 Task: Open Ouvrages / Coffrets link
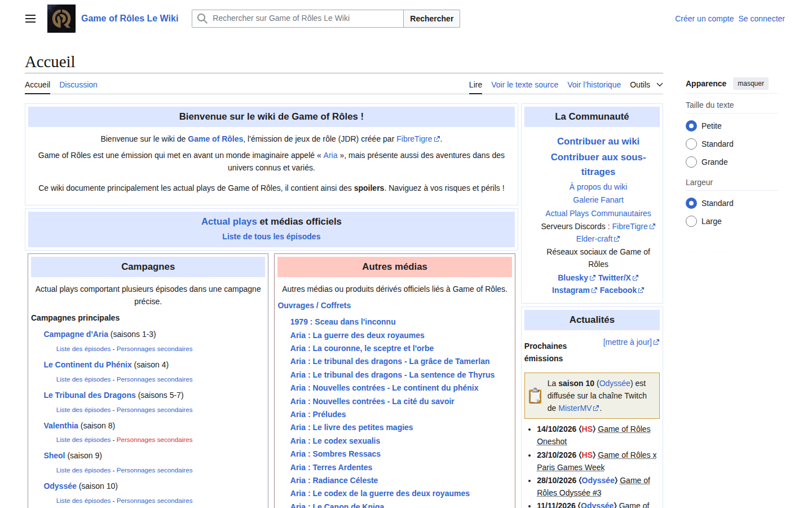(x=314, y=305)
